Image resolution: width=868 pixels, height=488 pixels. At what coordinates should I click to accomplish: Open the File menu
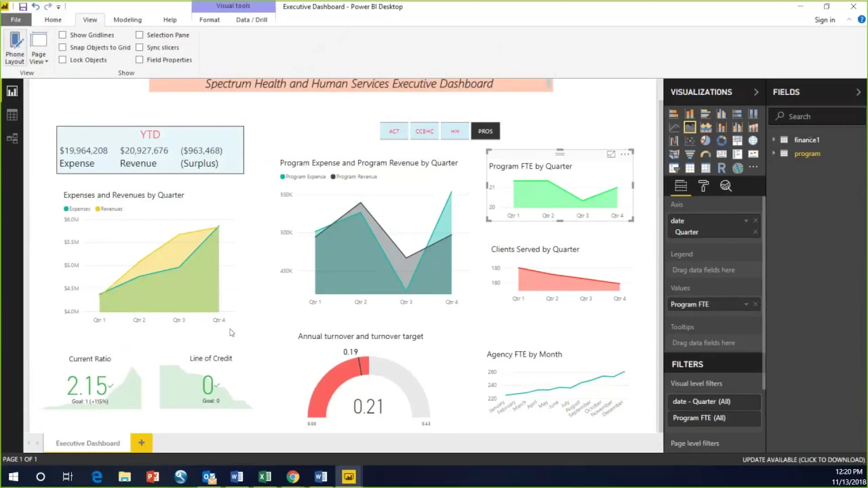16,20
